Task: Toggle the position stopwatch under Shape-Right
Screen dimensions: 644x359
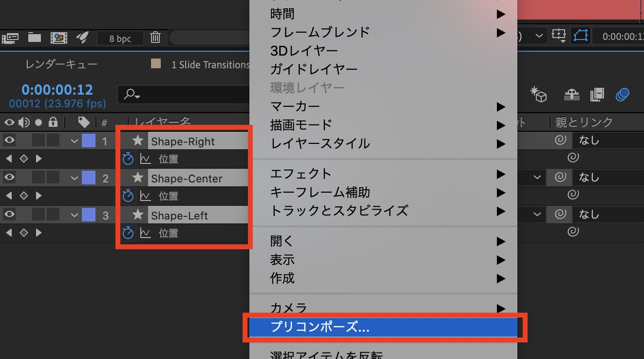Action: pyautogui.click(x=128, y=159)
